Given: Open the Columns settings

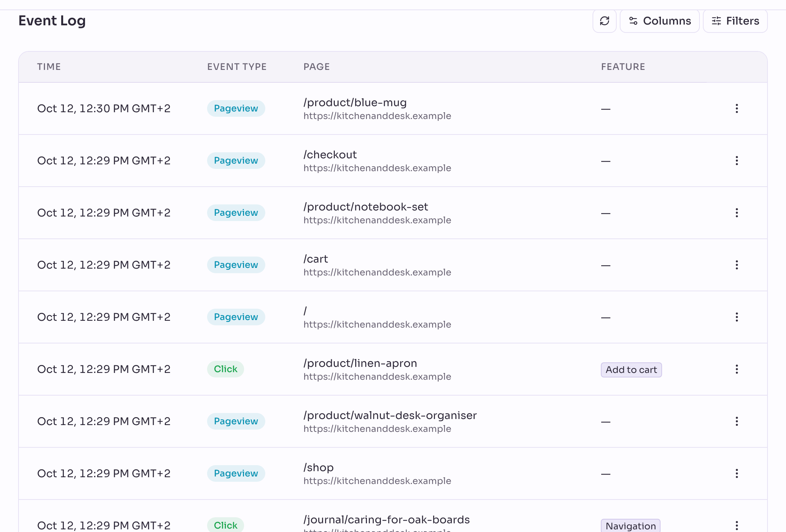Looking at the screenshot, I should 659,21.
